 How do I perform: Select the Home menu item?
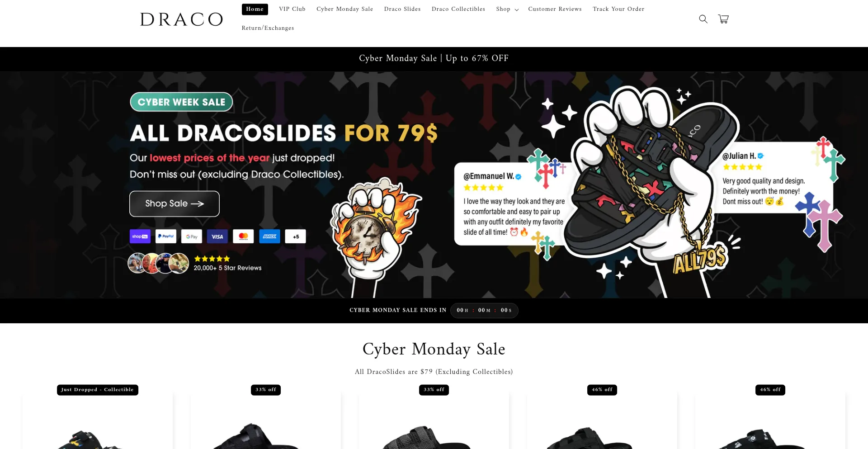pos(255,9)
